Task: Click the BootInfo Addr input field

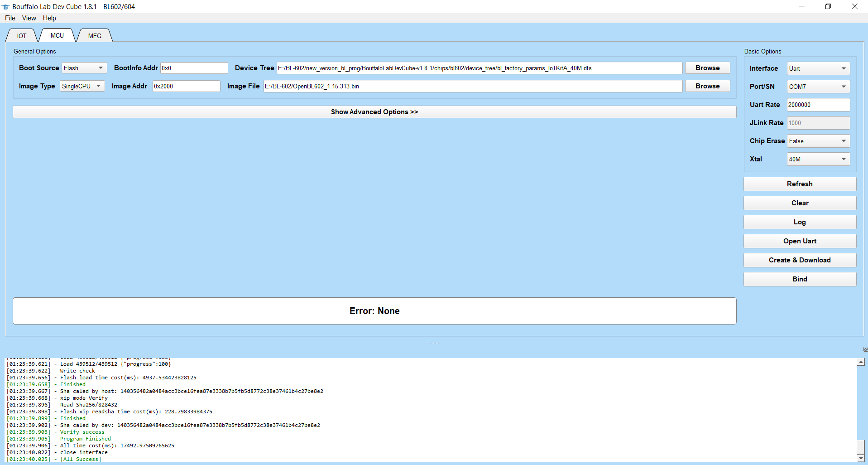Action: [x=194, y=68]
